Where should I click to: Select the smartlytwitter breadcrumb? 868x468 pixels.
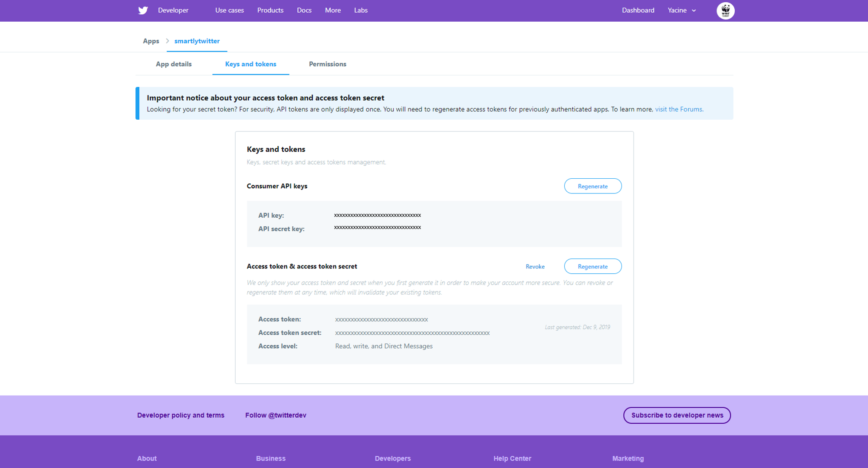pyautogui.click(x=197, y=41)
